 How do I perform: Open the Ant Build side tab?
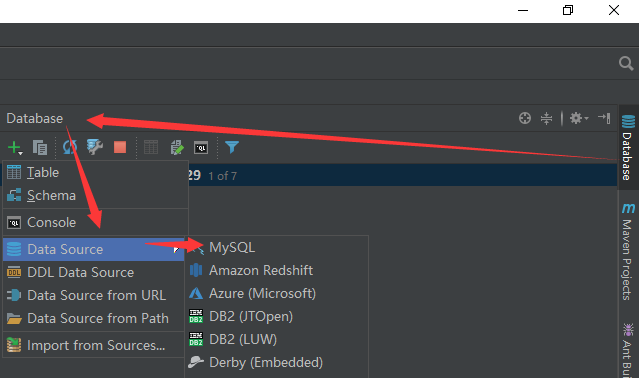tap(628, 350)
